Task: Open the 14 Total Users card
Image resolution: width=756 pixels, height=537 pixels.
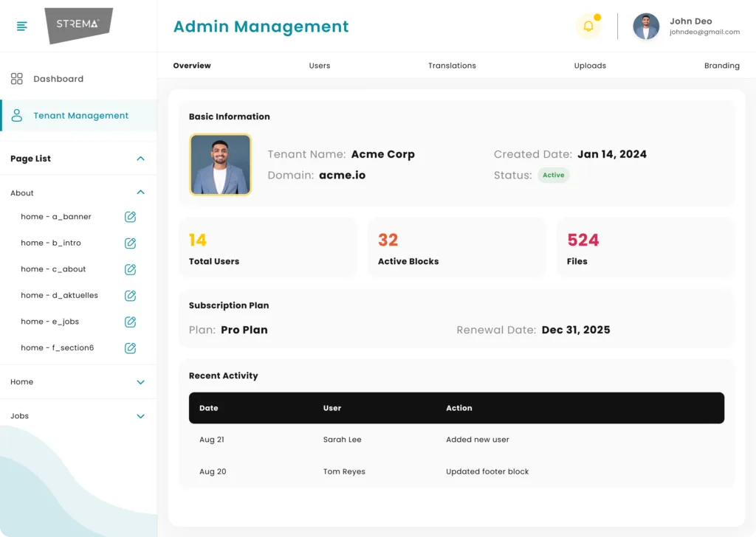Action: (268, 247)
